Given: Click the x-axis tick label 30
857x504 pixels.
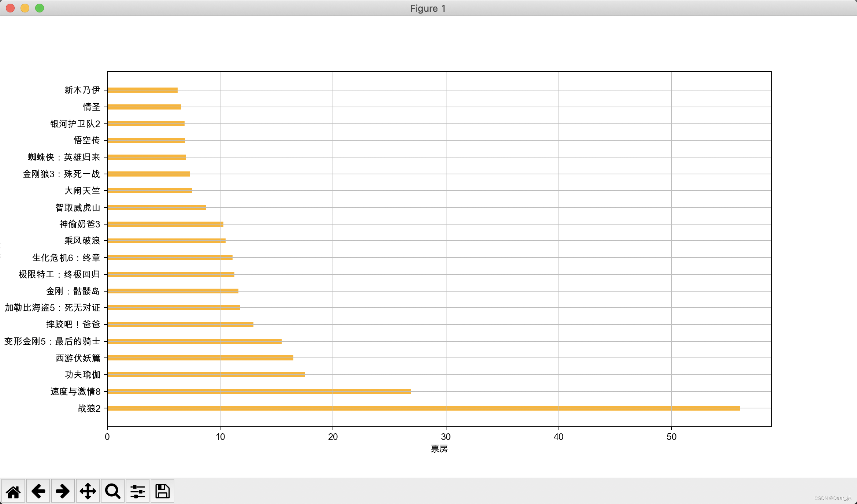Looking at the screenshot, I should click(446, 437).
